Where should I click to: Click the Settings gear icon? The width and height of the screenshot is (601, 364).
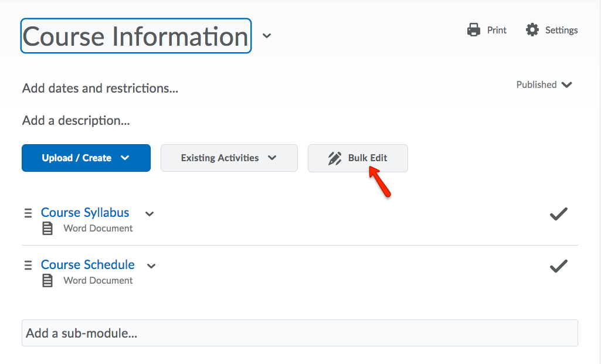click(x=532, y=30)
